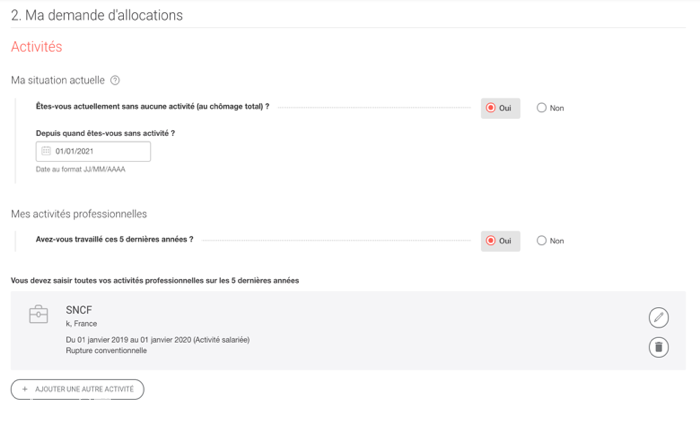Click the Date au format JJ/MM/AAAA hint

80,169
